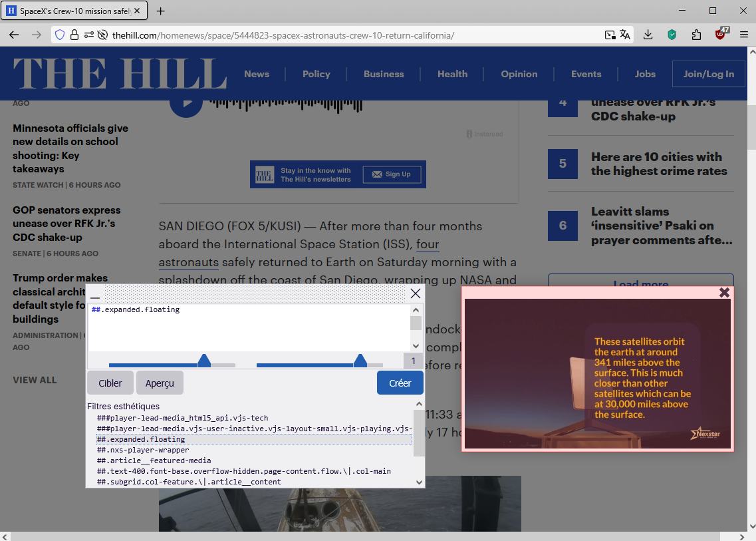Click the green shield extension icon

point(672,35)
